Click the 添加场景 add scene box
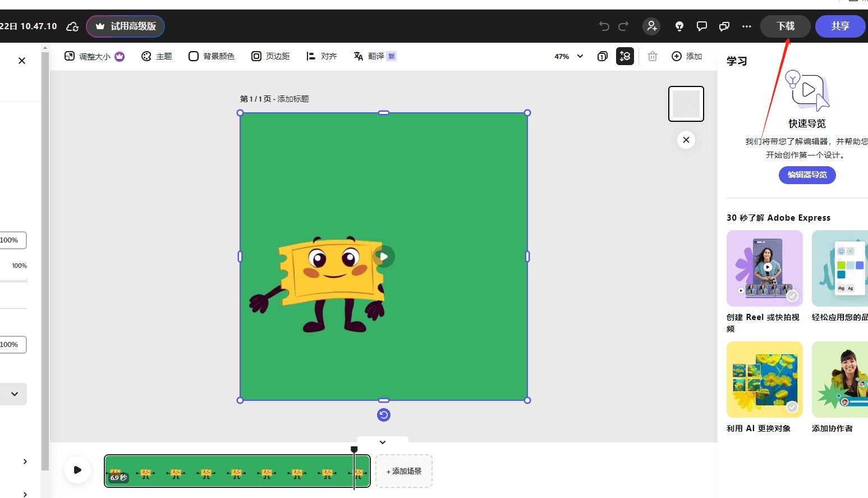This screenshot has width=868, height=498. tap(404, 471)
